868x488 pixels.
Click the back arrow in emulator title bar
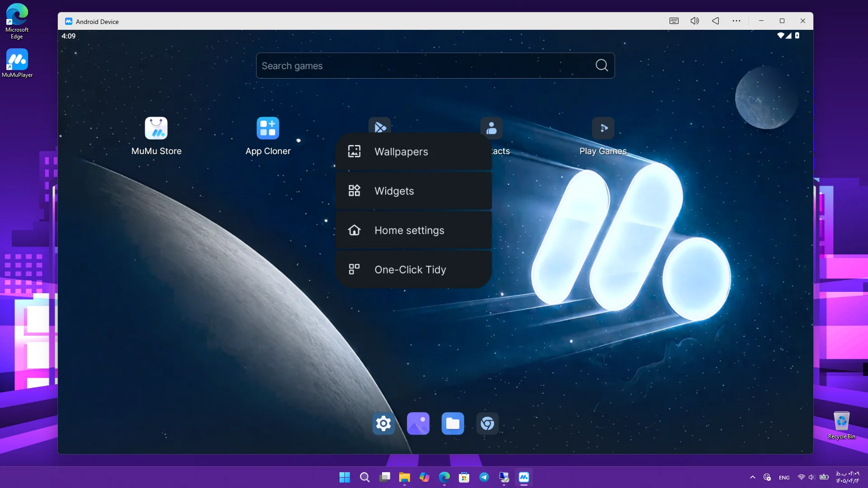tap(716, 21)
